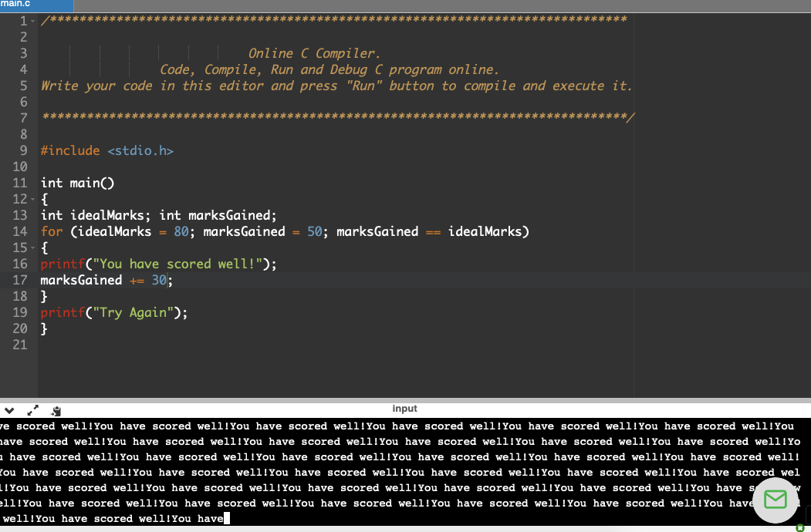Collapse the console panel using the chevron icon

[x=8, y=409]
